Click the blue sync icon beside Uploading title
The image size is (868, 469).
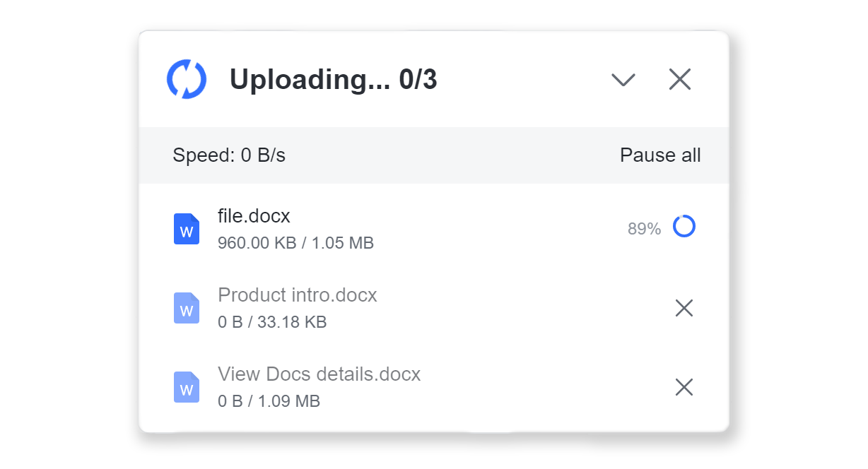point(186,79)
